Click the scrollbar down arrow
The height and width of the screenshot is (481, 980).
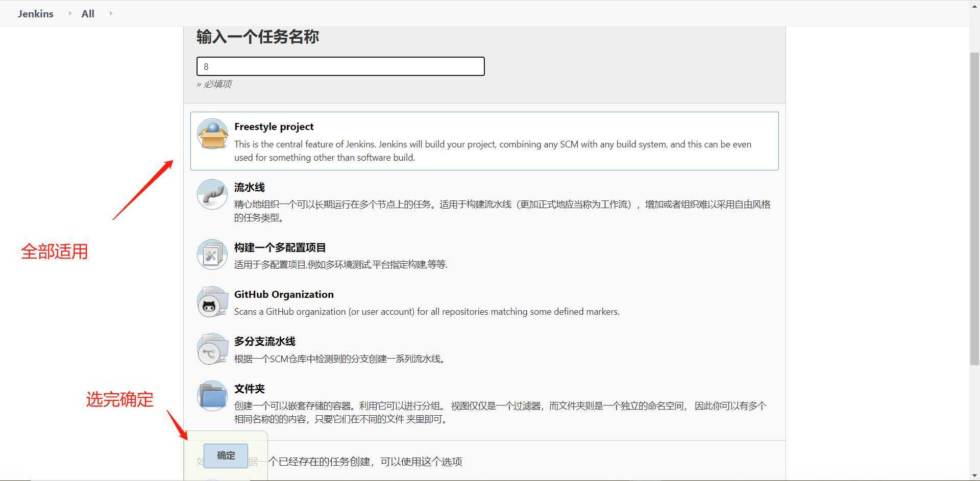[974, 475]
